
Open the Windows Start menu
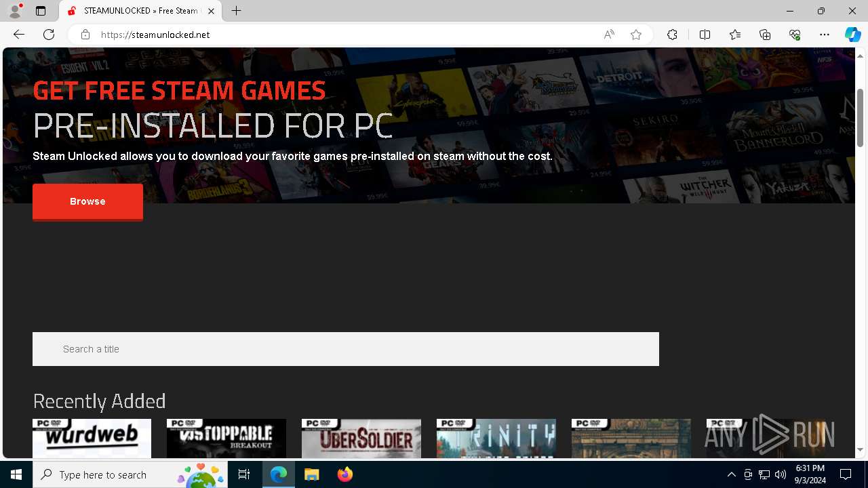16,474
